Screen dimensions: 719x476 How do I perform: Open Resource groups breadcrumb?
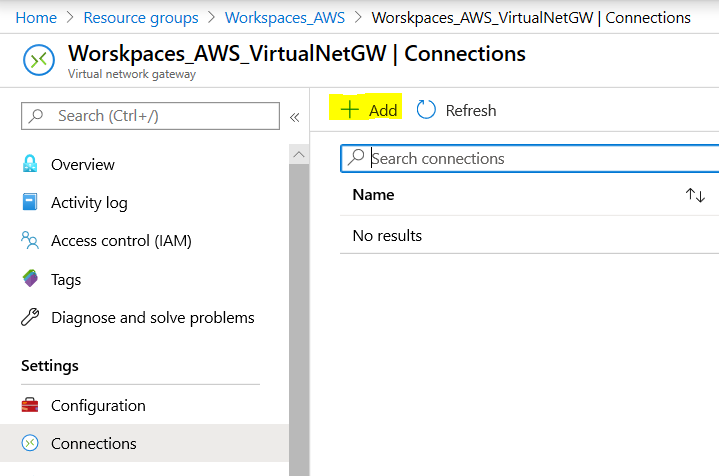(x=141, y=18)
